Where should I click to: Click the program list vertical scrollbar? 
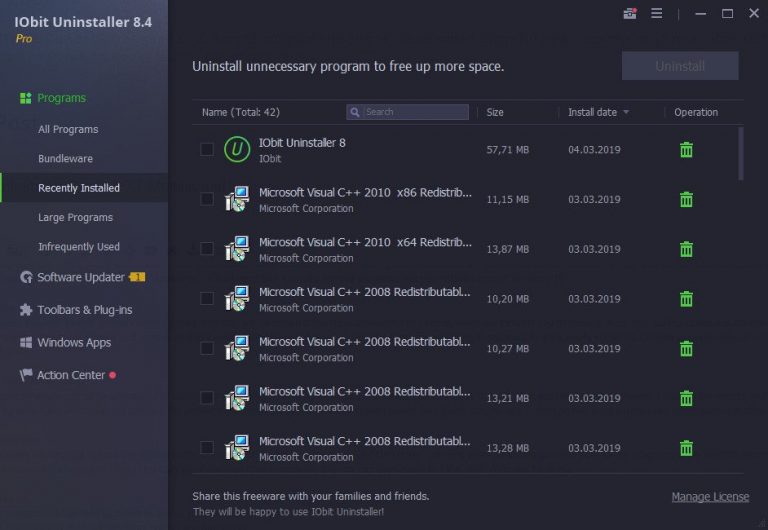(741, 154)
